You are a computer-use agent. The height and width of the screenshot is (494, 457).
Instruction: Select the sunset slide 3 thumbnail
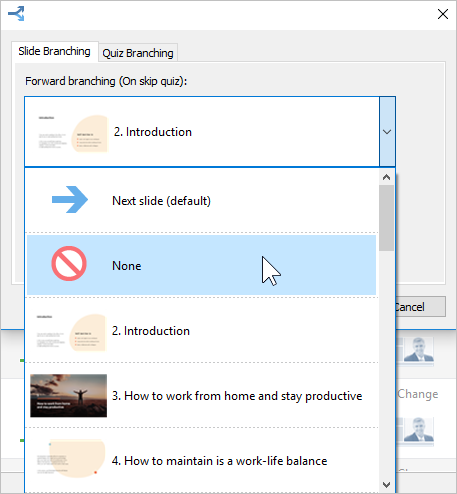coord(69,396)
